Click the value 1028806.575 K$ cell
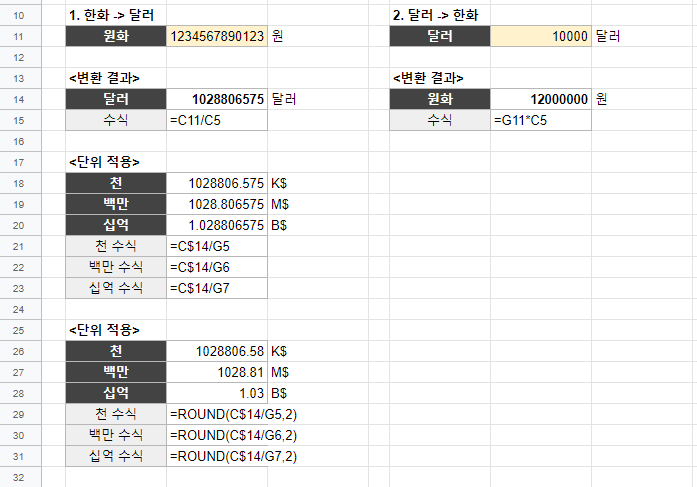697x487 pixels. [217, 183]
